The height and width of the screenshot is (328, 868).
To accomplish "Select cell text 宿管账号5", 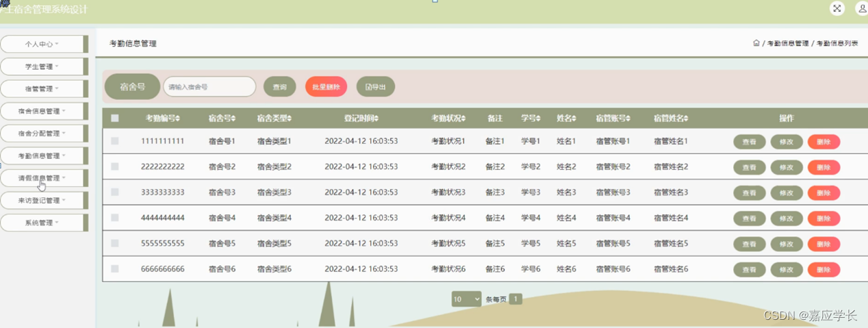I will point(613,243).
